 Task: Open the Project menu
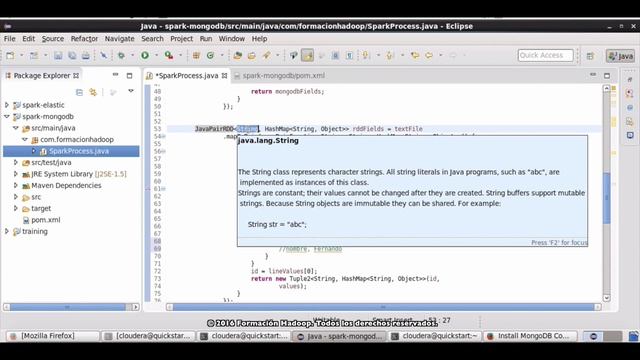pyautogui.click(x=181, y=39)
